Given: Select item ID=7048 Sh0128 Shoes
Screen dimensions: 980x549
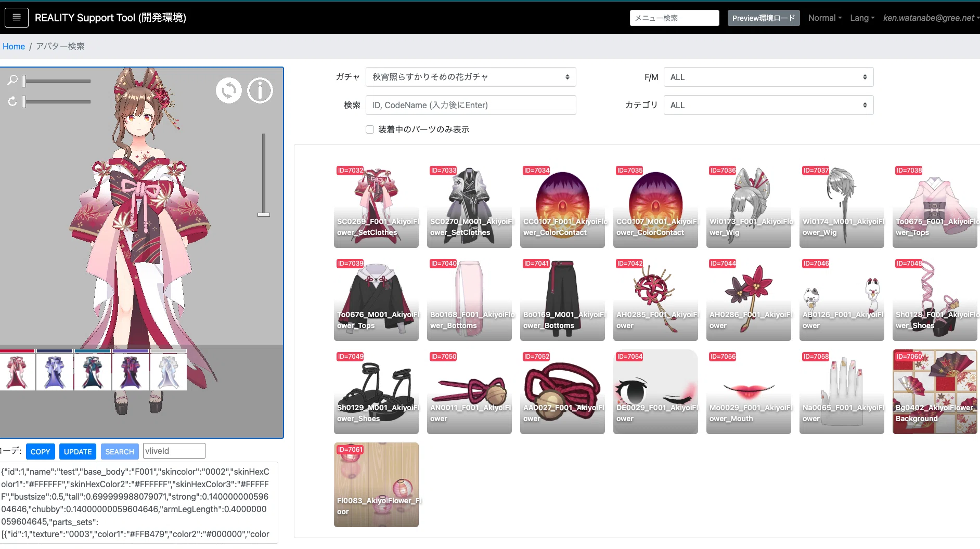Looking at the screenshot, I should coord(935,299).
